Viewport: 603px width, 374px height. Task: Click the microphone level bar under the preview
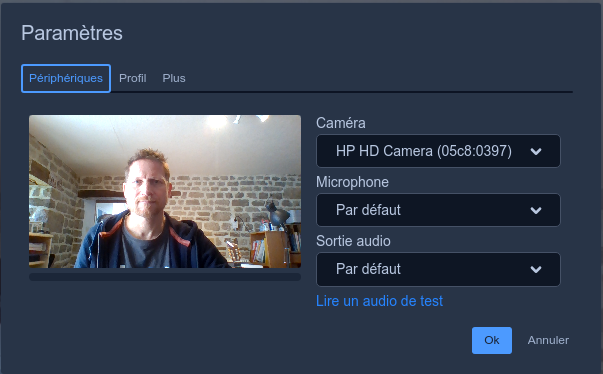point(165,277)
